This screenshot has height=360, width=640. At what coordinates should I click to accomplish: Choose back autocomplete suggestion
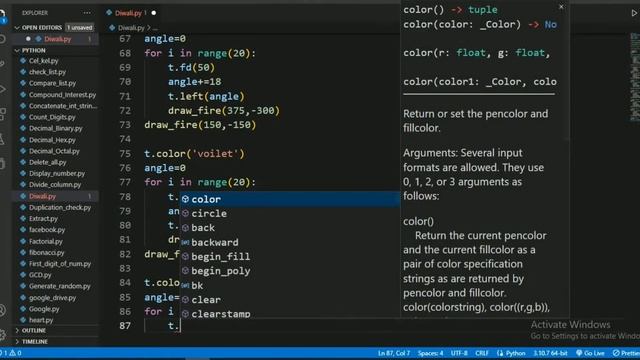(x=290, y=228)
